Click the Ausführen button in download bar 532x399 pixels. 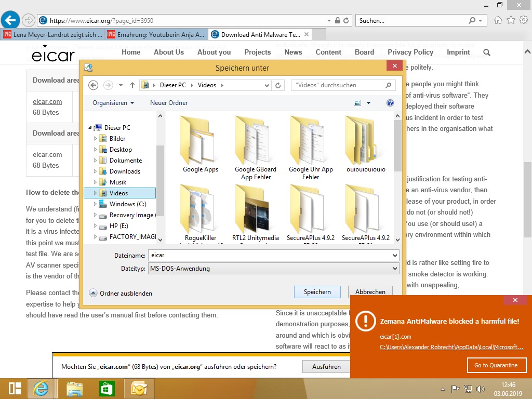point(326,367)
